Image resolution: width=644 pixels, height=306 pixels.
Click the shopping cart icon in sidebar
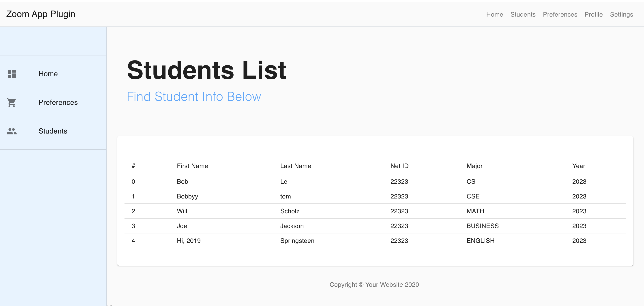pyautogui.click(x=11, y=103)
